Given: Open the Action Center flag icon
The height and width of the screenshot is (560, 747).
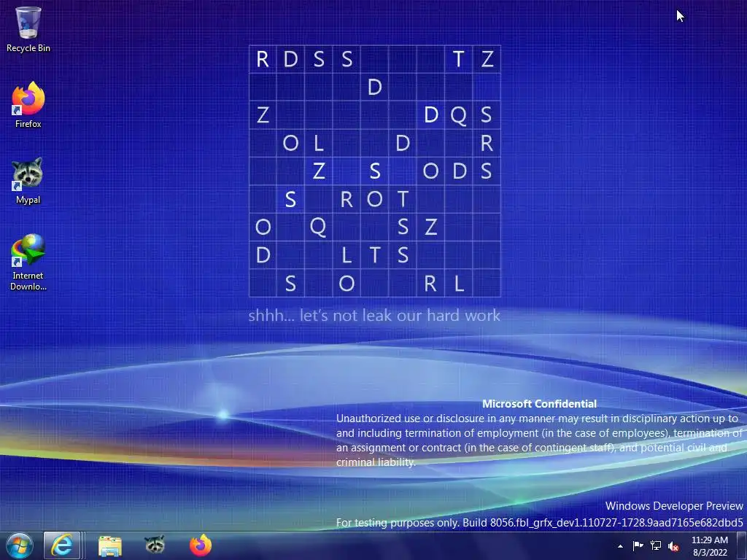Looking at the screenshot, I should point(638,546).
